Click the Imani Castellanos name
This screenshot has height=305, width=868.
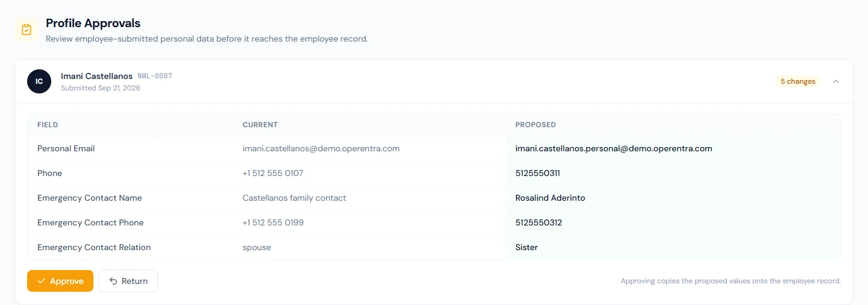96,76
